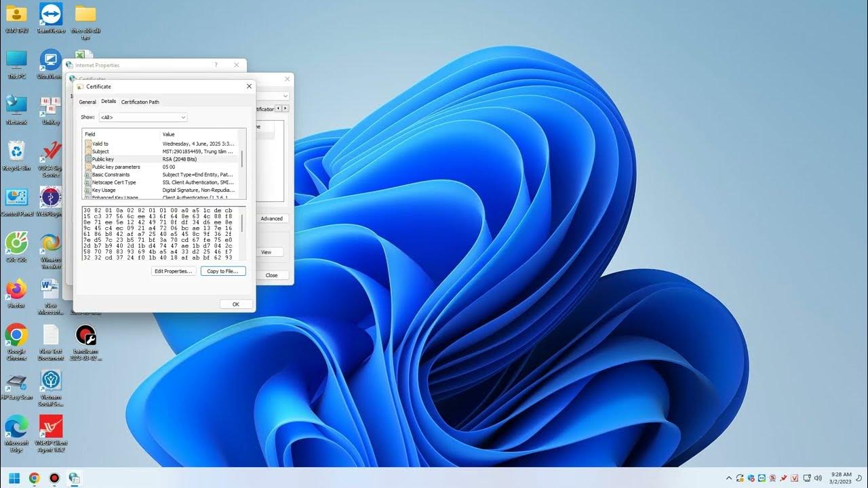Open the VAN THU user folder icon
The width and height of the screenshot is (868, 488).
(16, 18)
